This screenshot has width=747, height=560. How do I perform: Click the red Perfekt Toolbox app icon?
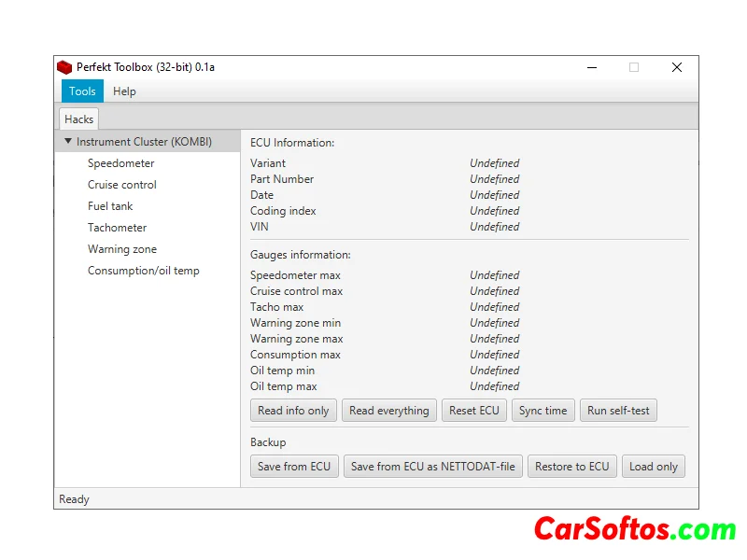pos(64,67)
